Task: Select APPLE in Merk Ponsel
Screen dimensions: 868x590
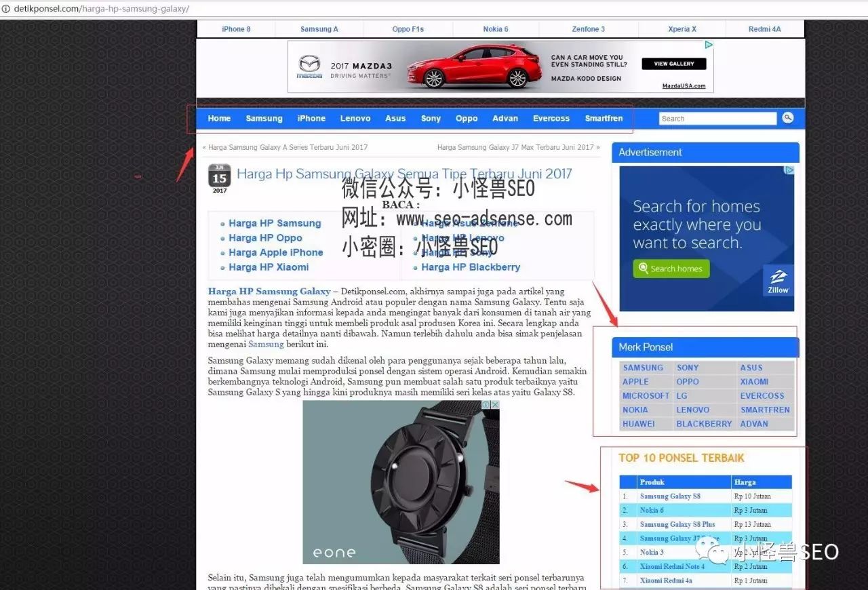Action: 635,382
